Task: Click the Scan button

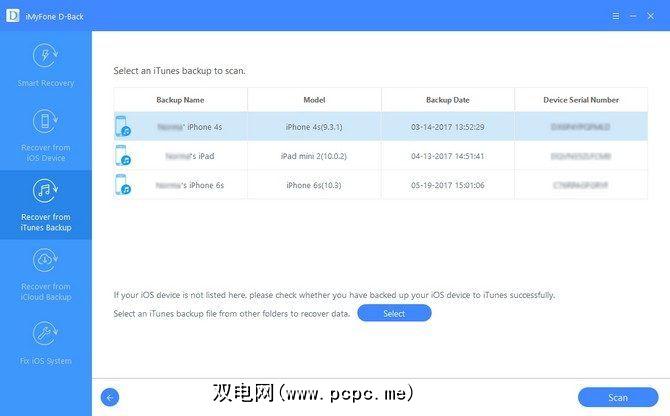Action: tap(618, 398)
